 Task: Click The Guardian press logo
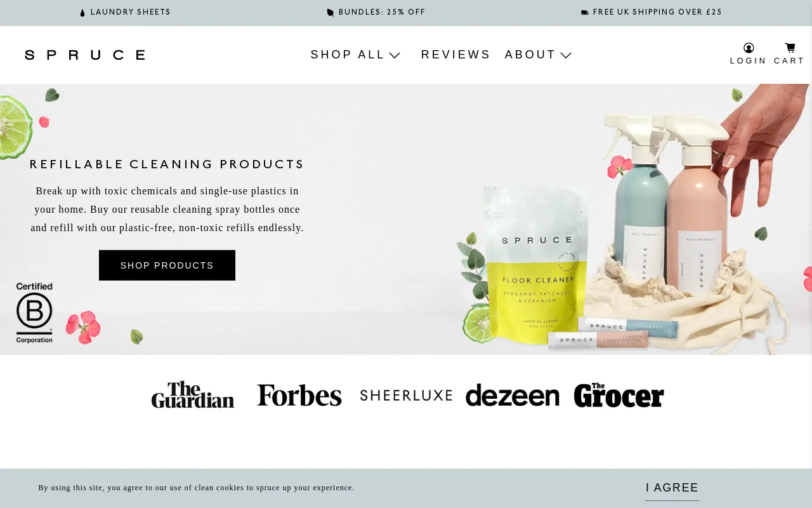click(193, 394)
